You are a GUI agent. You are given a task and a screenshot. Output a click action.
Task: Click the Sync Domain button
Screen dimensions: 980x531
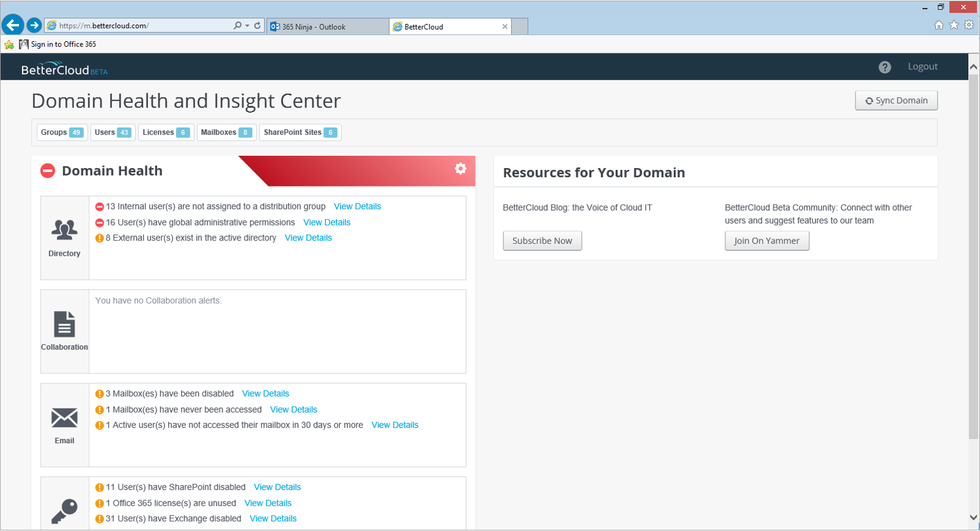click(896, 101)
